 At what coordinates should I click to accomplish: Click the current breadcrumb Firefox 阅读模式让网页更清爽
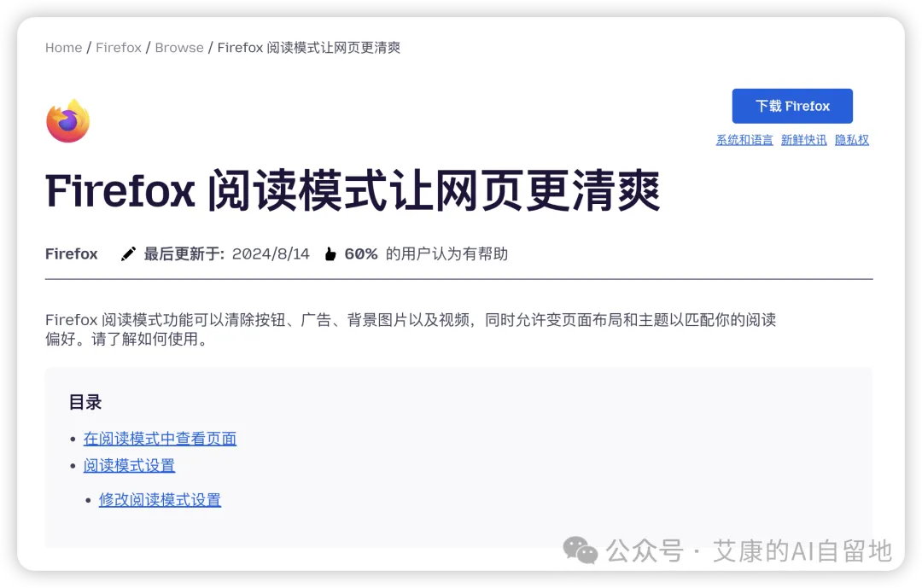pyautogui.click(x=309, y=48)
